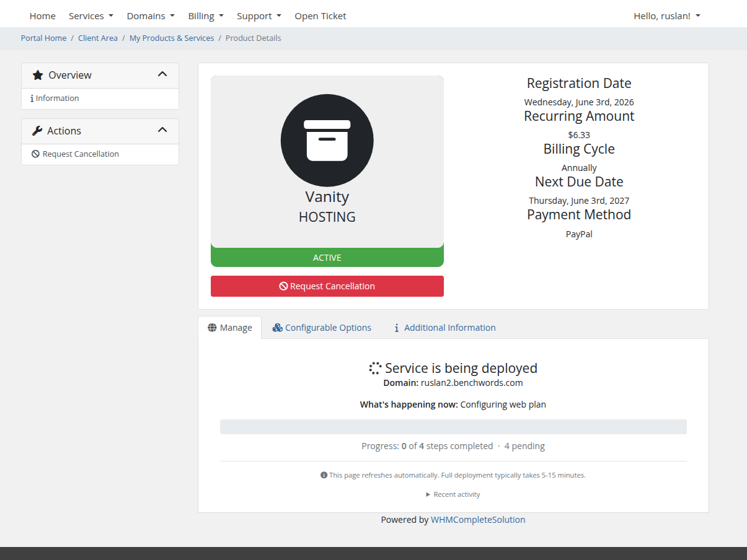
Task: Click the Vanity hosting archive box icon
Action: point(327,141)
